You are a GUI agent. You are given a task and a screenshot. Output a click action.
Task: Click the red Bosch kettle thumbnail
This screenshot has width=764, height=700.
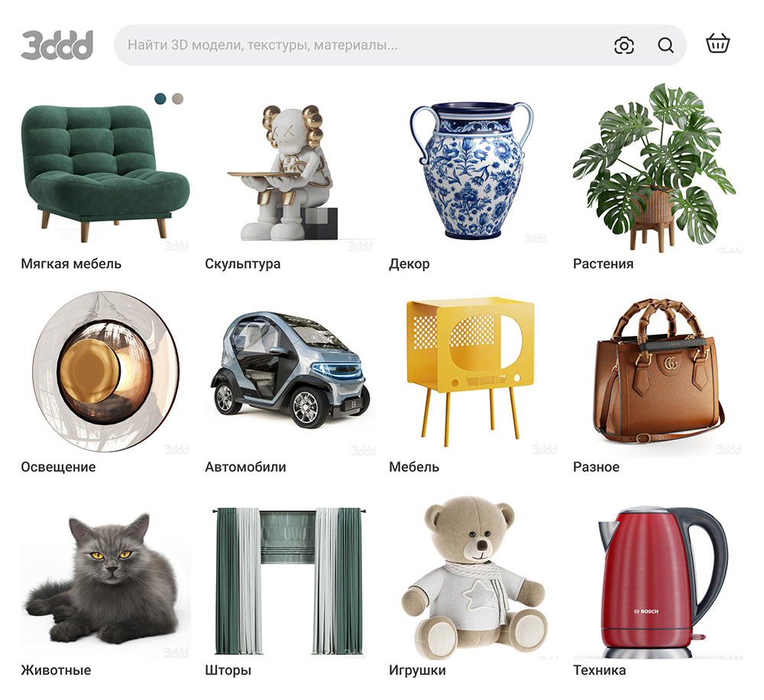(662, 582)
